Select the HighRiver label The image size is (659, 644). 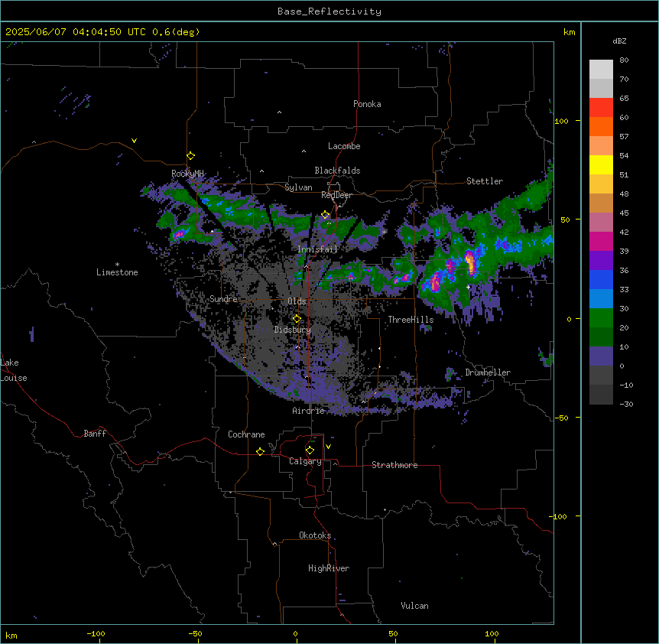(x=329, y=568)
